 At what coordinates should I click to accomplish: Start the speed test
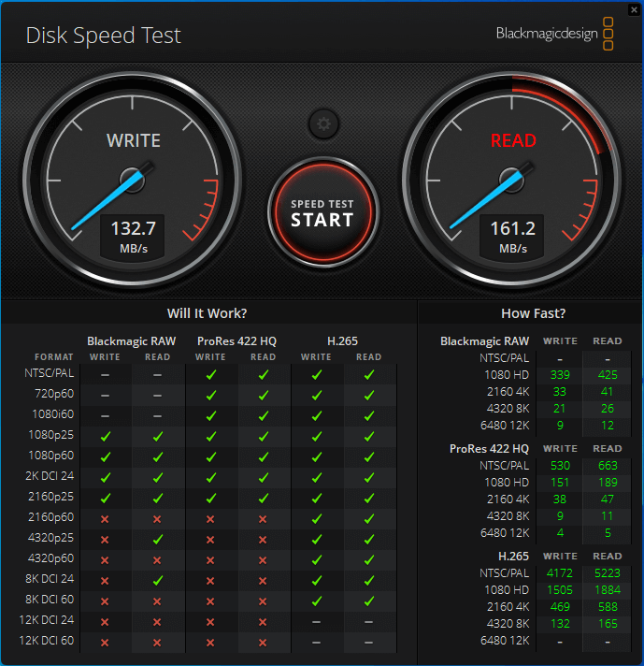[x=322, y=212]
